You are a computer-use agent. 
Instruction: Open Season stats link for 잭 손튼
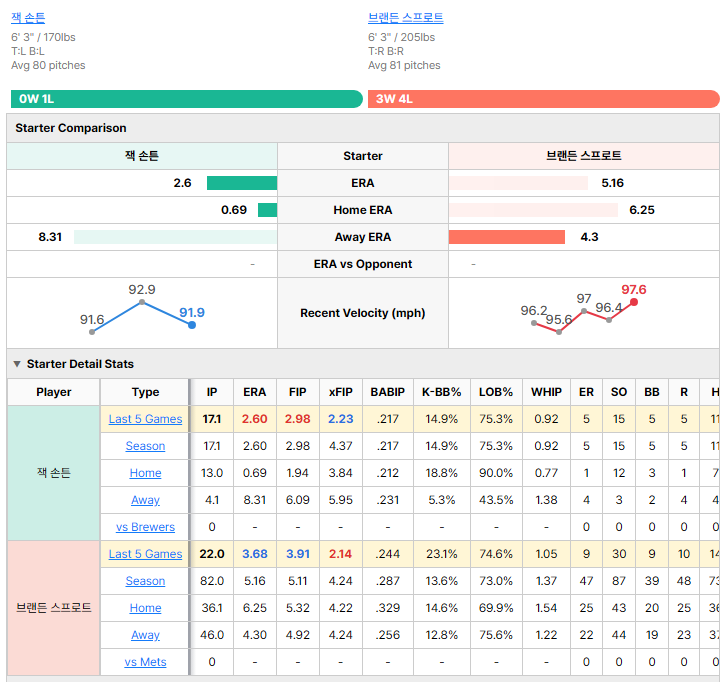click(145, 446)
